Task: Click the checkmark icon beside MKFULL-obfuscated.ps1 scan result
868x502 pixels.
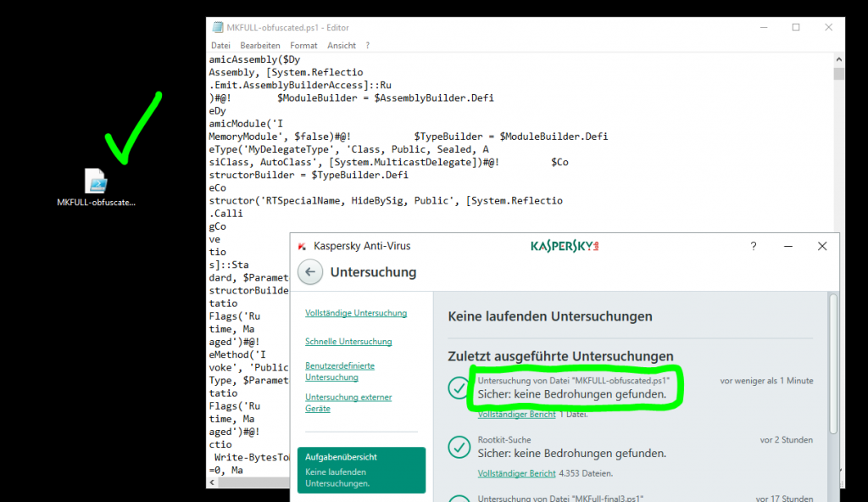Action: 459,388
